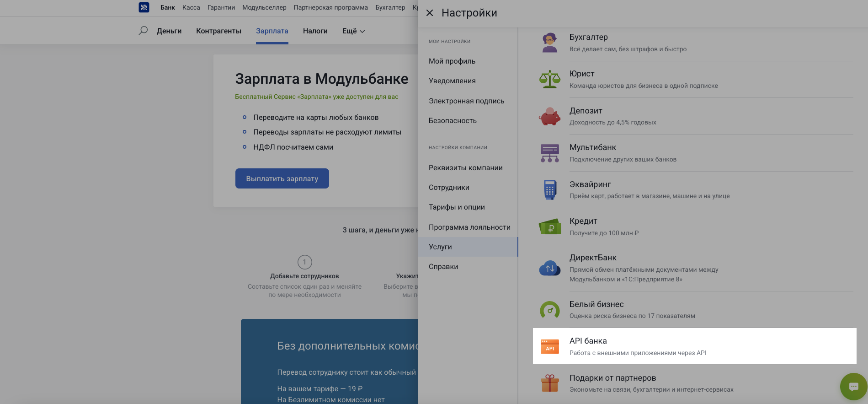868x404 pixels.
Task: Open the Контрагенты tab
Action: (x=218, y=31)
